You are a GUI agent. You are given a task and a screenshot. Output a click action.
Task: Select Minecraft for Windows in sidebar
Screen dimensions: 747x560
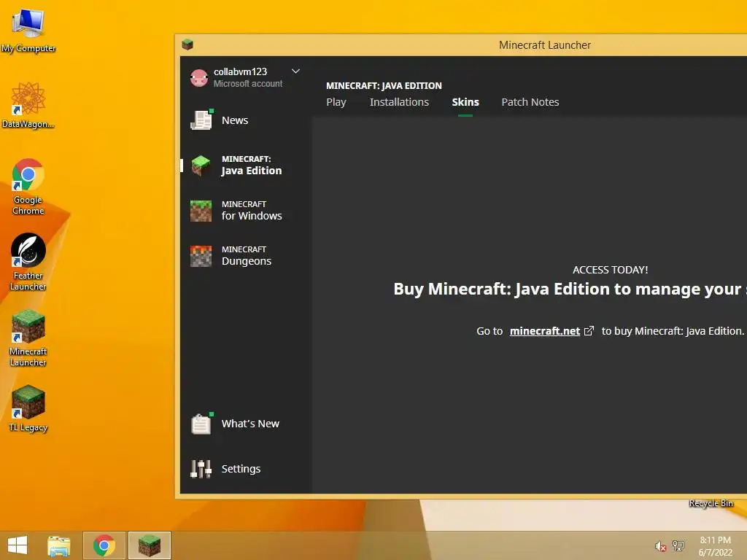(x=245, y=211)
